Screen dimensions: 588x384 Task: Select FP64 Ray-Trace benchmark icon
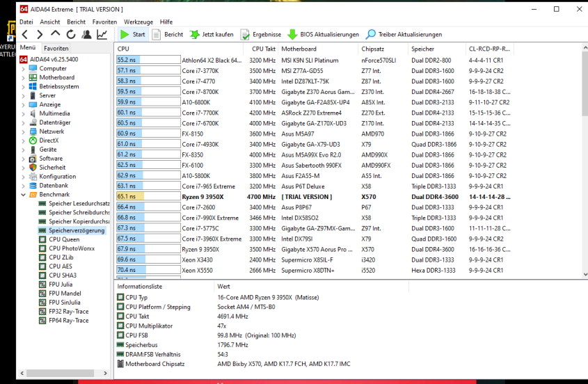click(x=42, y=320)
